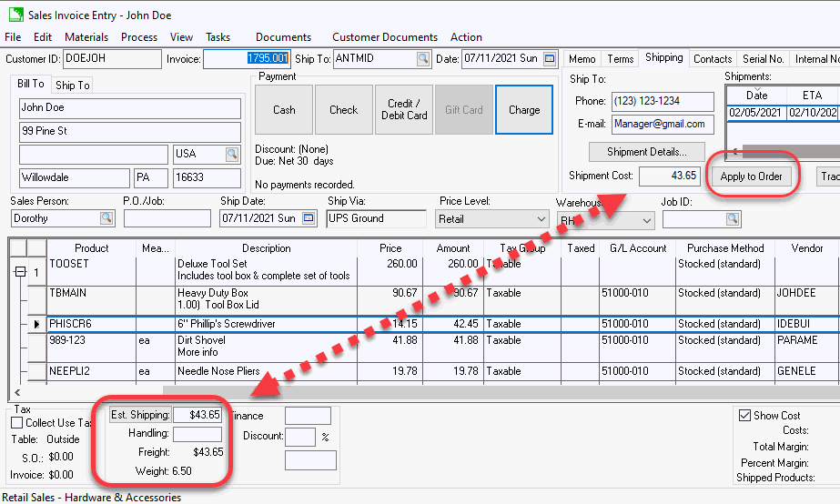Click the Apply to Order button
840x504 pixels.
pyautogui.click(x=751, y=176)
